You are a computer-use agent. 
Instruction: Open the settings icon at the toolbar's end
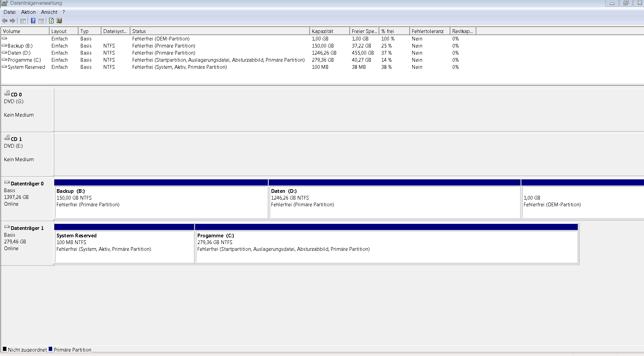point(59,21)
